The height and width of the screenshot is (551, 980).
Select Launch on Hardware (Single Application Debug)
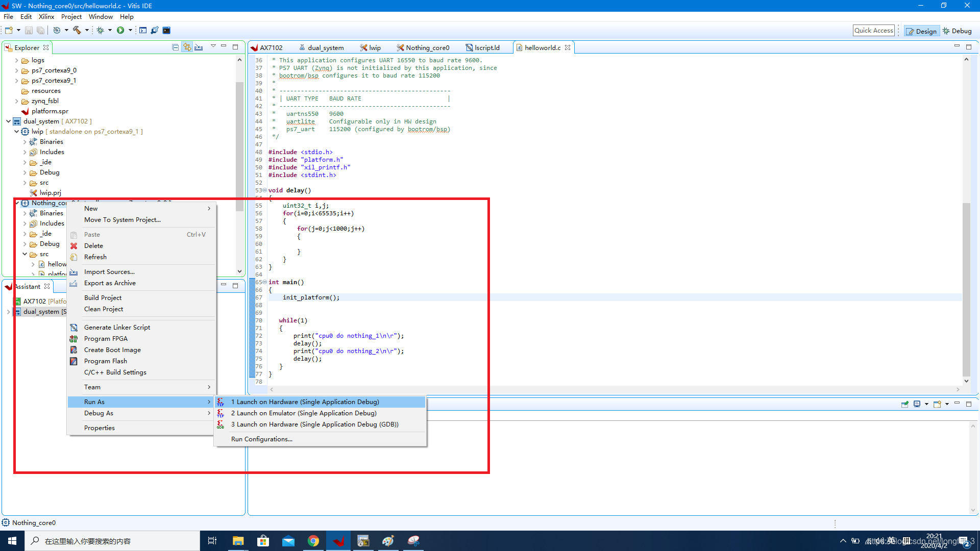pyautogui.click(x=305, y=402)
